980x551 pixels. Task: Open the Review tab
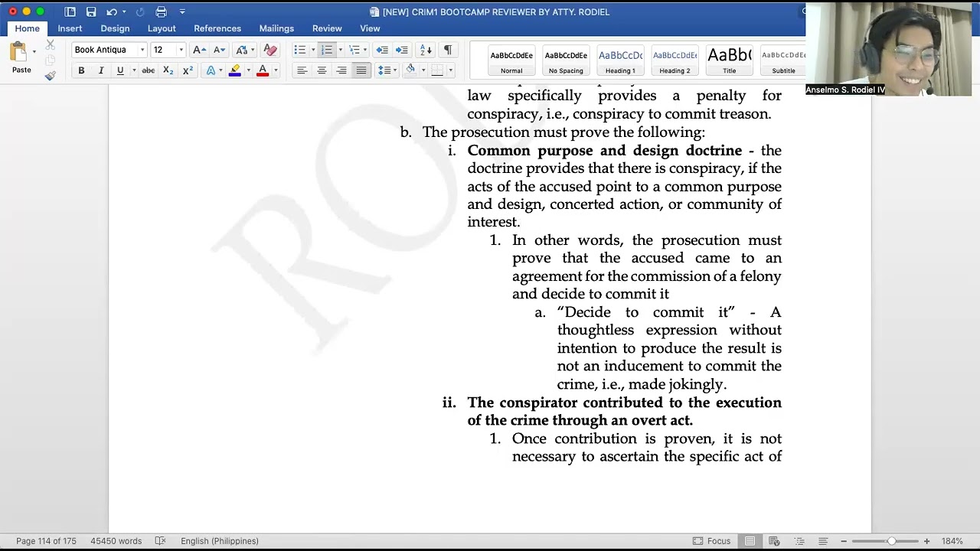(327, 28)
